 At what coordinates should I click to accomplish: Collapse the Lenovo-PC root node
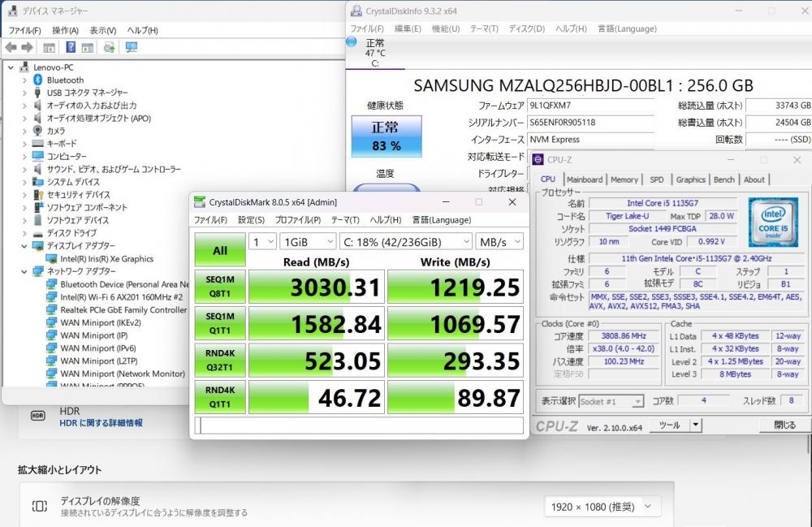[11, 67]
